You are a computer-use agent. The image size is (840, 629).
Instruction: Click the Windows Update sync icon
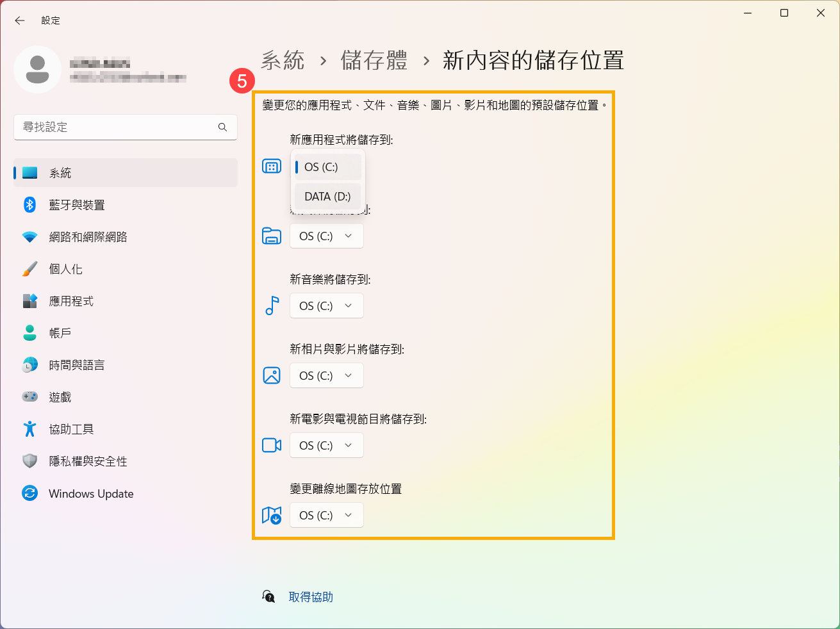click(30, 493)
